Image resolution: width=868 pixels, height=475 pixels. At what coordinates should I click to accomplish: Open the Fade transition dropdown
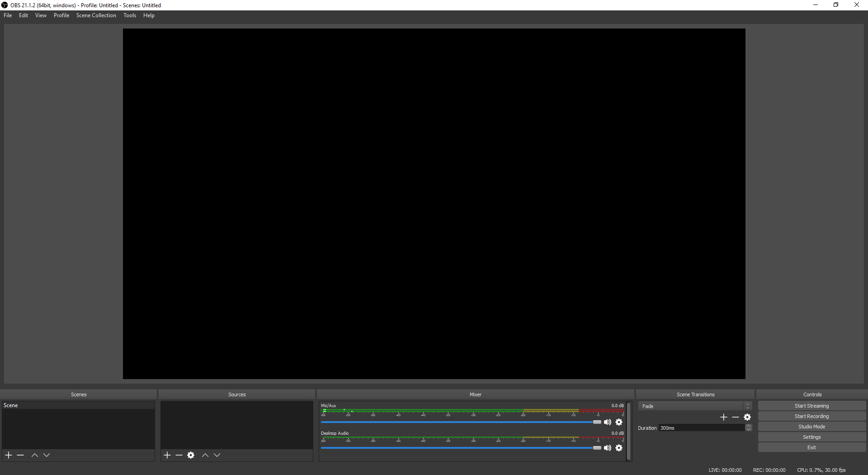pyautogui.click(x=695, y=406)
